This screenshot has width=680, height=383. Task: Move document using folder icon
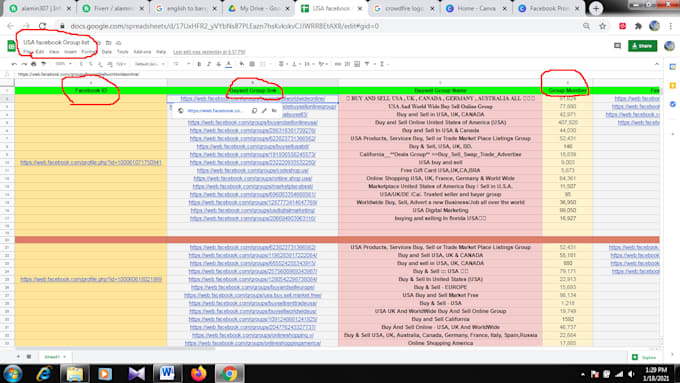(108, 43)
